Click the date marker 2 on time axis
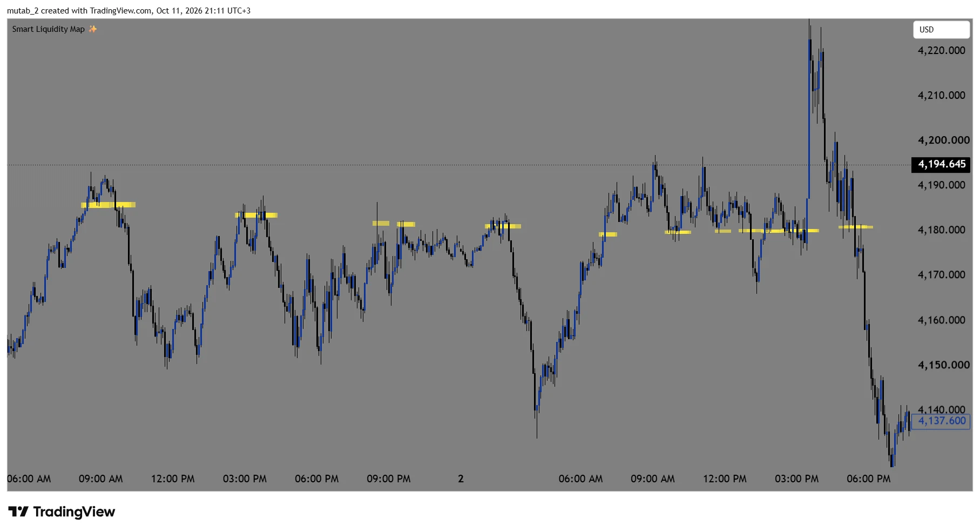This screenshot has width=980, height=532. click(x=461, y=479)
